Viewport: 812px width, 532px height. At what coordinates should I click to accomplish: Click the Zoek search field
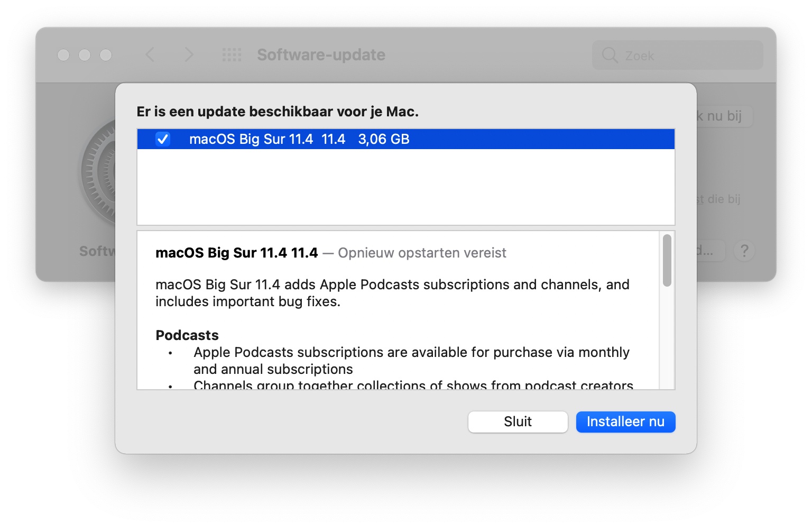tap(678, 55)
